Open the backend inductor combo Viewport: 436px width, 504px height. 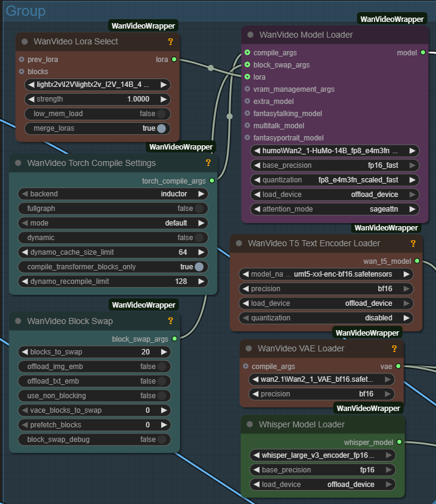[x=113, y=194]
